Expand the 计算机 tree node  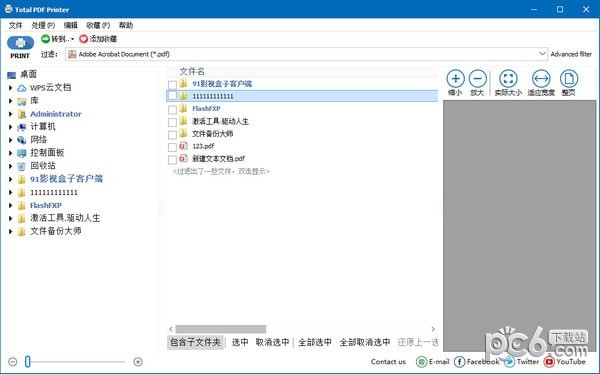[10, 127]
